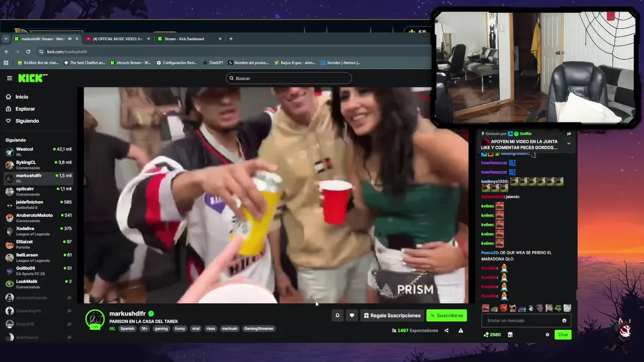Reload the kick.com page
Viewport: 644px width, 362px height.
(28, 52)
